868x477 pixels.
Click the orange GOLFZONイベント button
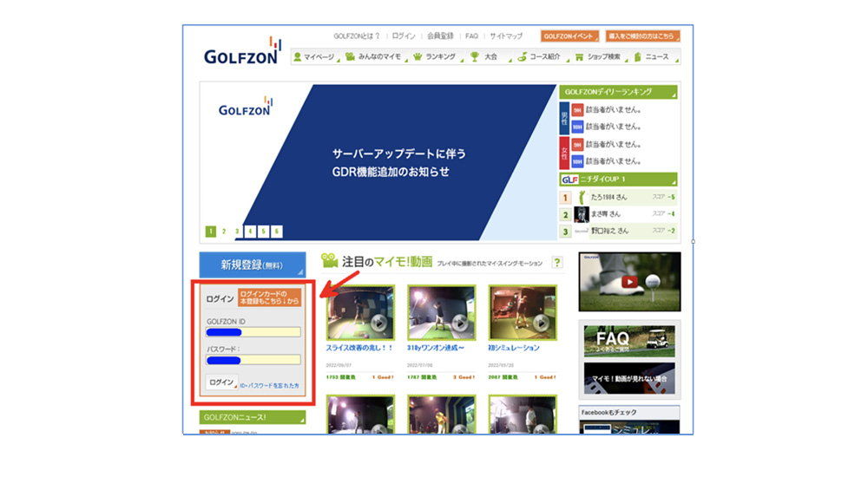[x=570, y=36]
